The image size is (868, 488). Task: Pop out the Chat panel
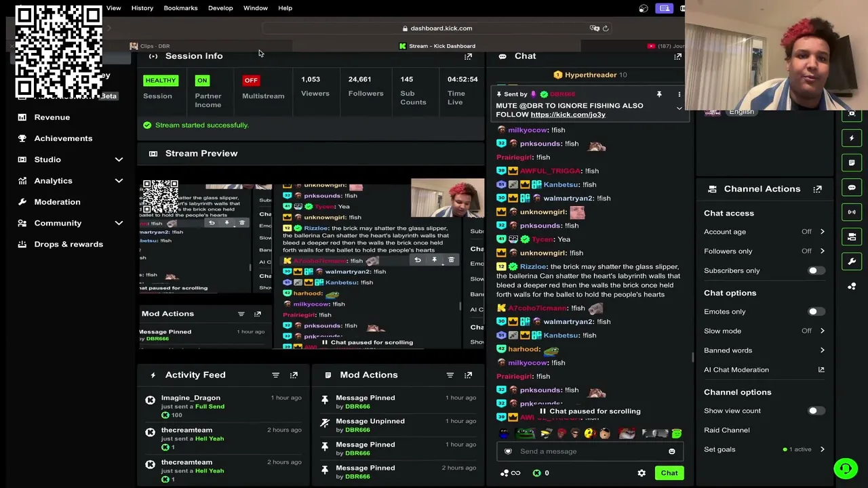[x=677, y=56]
